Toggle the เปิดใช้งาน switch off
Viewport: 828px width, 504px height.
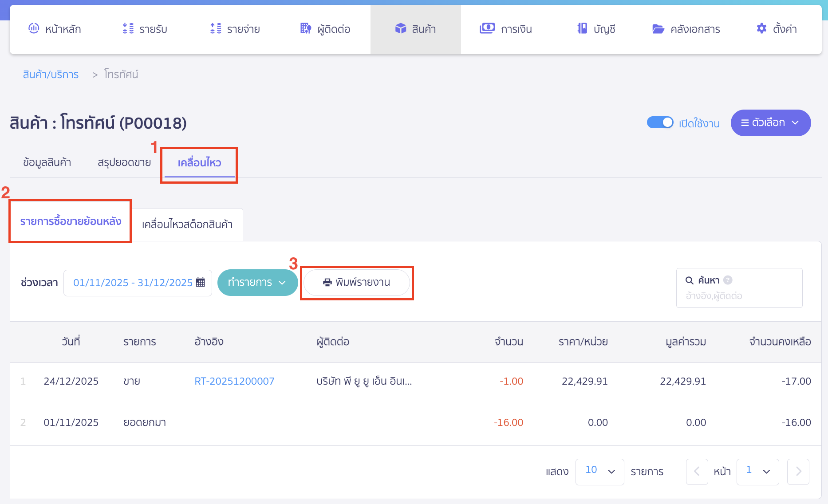[660, 122]
